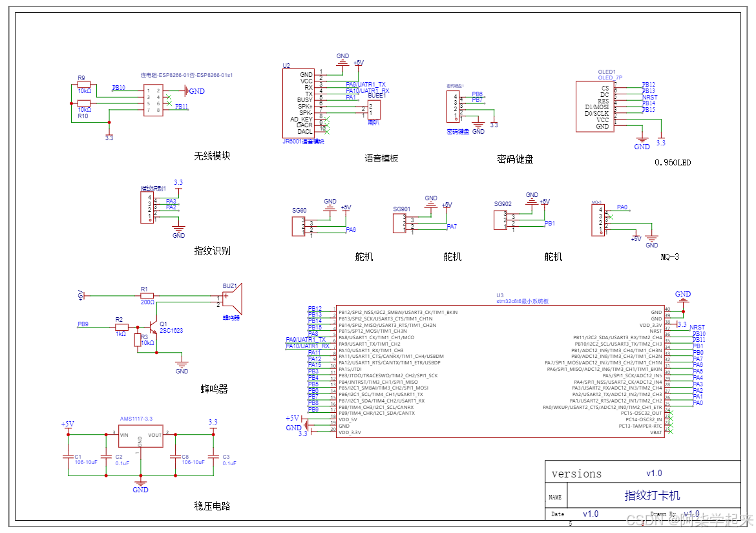
Task: Click the JR6001 label under U2
Action: [303, 141]
